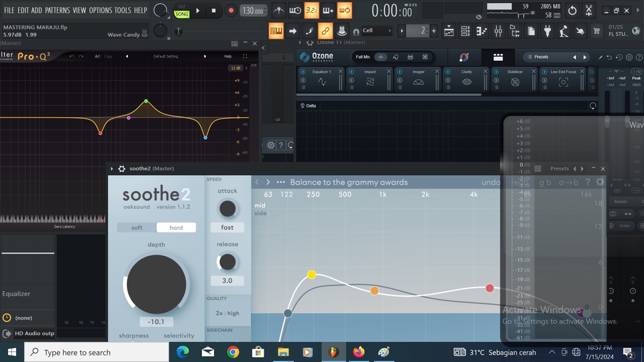Click the multilink to controllers knob icon

pyautogui.click(x=341, y=31)
